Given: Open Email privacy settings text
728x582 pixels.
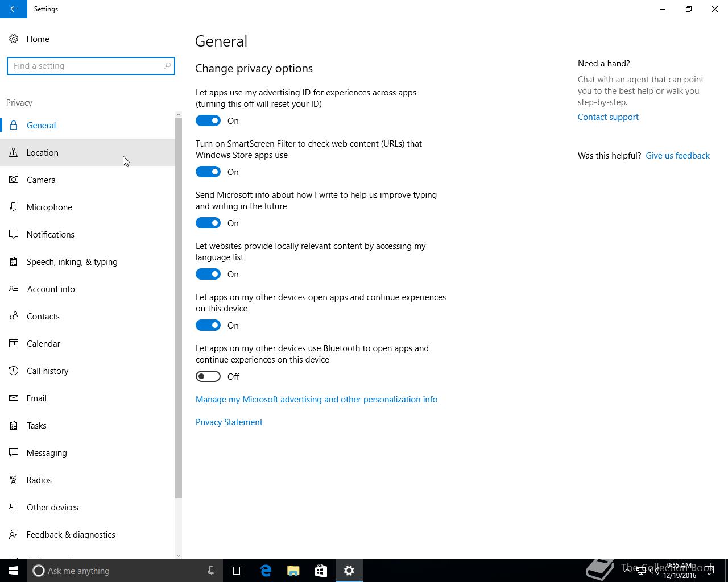Looking at the screenshot, I should click(x=36, y=398).
